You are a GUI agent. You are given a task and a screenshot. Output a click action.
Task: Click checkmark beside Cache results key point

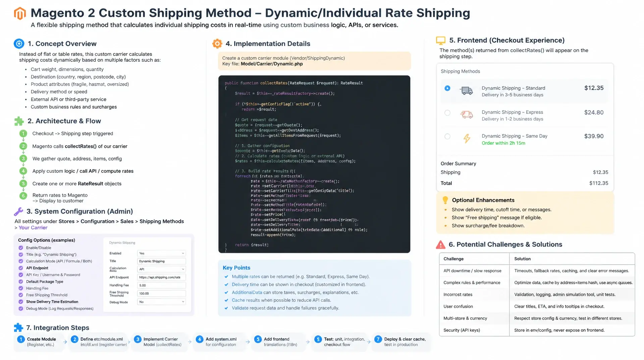(226, 300)
